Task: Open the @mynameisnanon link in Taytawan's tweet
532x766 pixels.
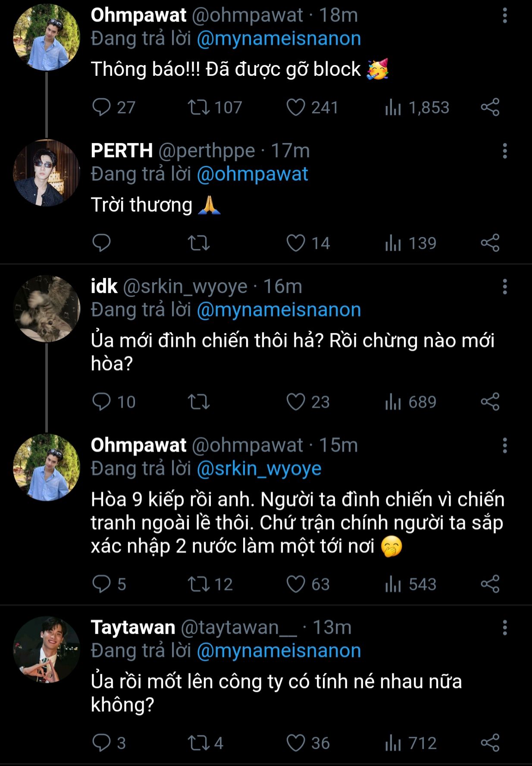Action: (279, 651)
